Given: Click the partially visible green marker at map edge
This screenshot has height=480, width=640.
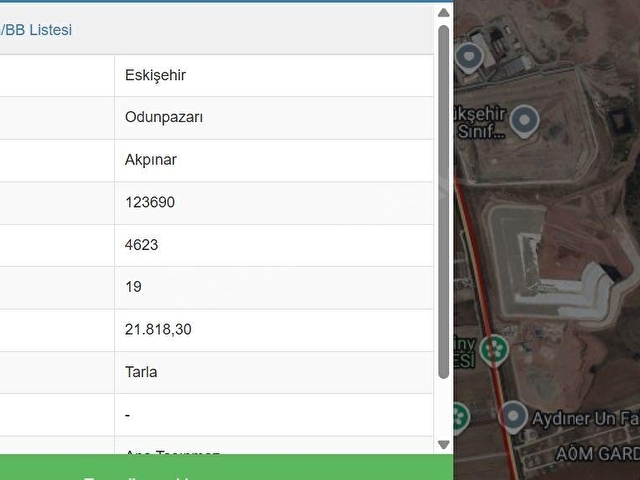Looking at the screenshot, I should coord(461,418).
